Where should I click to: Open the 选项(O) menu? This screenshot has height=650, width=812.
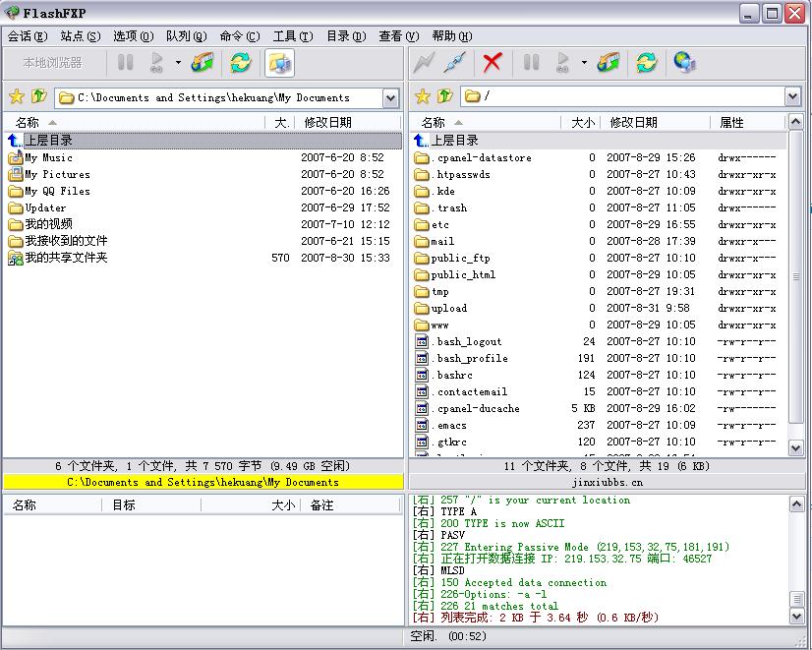click(x=134, y=36)
